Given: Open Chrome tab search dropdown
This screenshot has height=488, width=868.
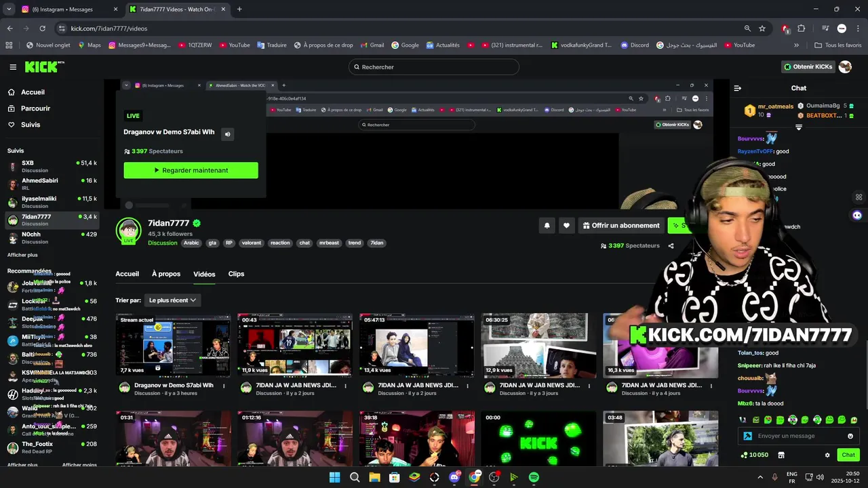Looking at the screenshot, I should pos(9,9).
